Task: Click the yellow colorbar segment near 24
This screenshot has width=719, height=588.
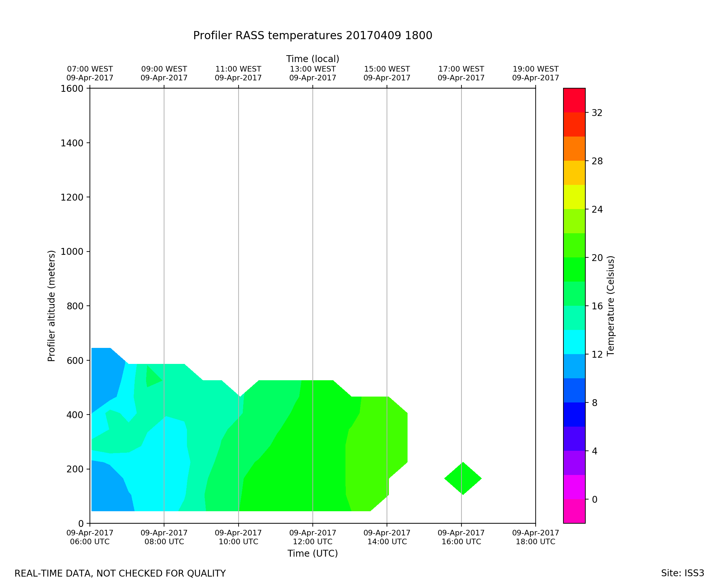Action: (x=574, y=197)
